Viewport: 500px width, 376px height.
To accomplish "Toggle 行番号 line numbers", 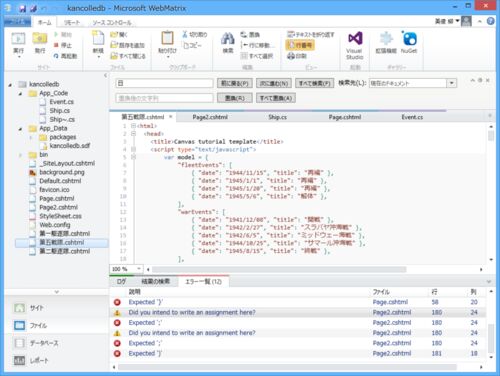I will [300, 45].
